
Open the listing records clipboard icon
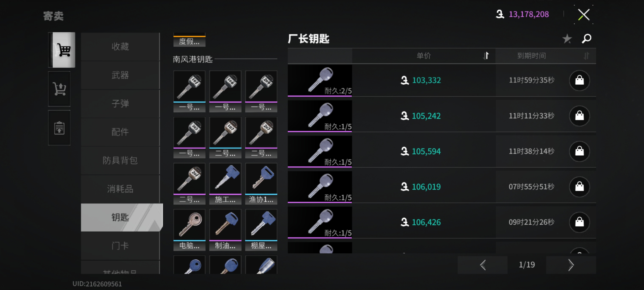pyautogui.click(x=60, y=128)
